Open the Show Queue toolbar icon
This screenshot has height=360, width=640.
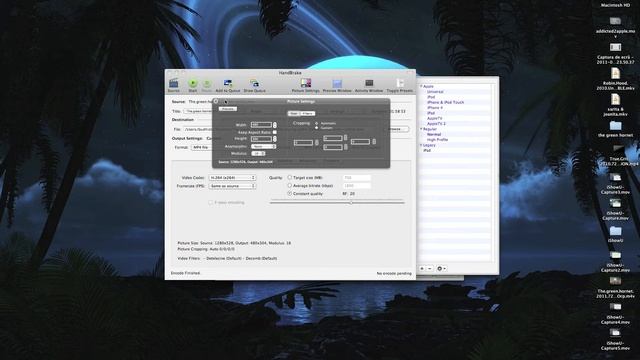coord(254,83)
